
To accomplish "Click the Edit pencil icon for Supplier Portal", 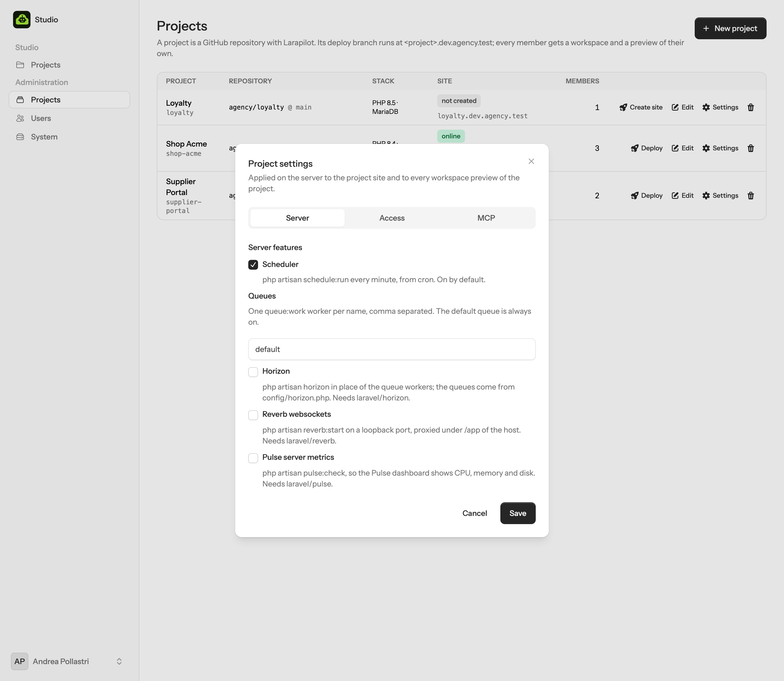I will pyautogui.click(x=675, y=196).
